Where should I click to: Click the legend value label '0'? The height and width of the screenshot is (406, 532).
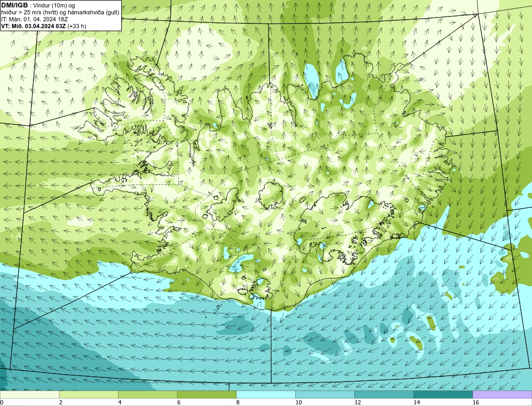coord(2,402)
